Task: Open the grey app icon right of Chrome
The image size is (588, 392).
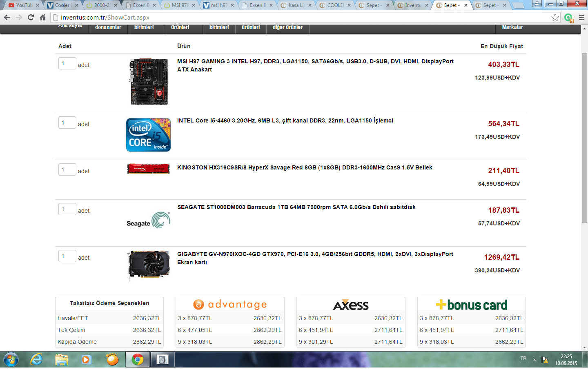Action: [163, 360]
